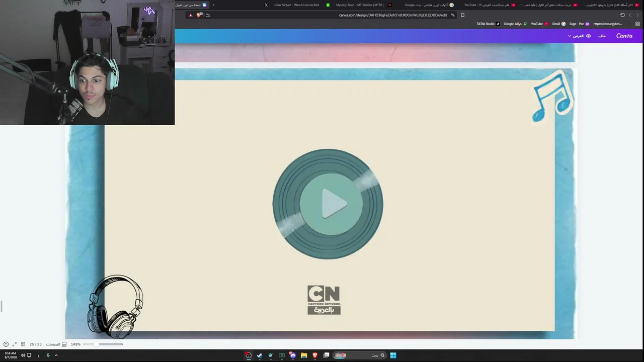This screenshot has height=362, width=644.
Task: Open Canva help question mark button
Action: pyautogui.click(x=6, y=344)
